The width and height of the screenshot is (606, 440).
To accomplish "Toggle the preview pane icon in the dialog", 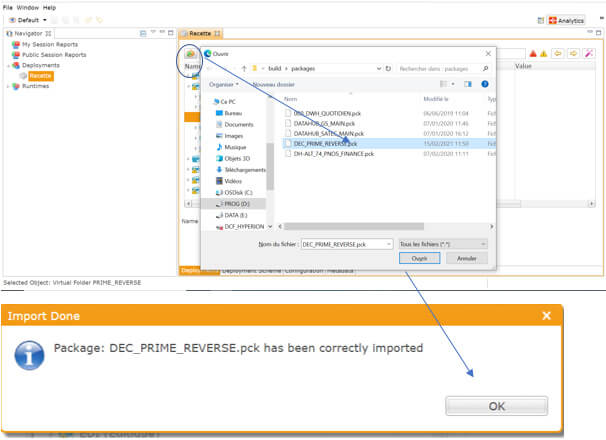I will (x=468, y=84).
